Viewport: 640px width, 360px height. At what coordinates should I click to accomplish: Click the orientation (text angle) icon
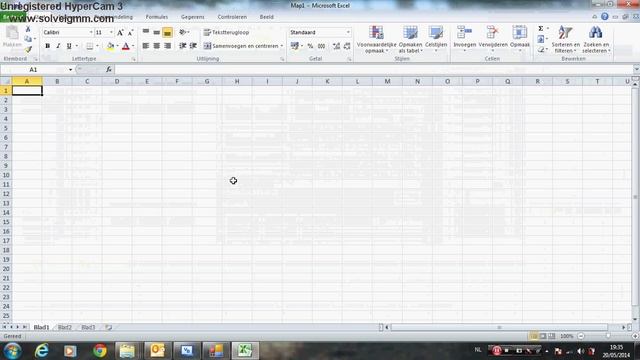point(182,32)
